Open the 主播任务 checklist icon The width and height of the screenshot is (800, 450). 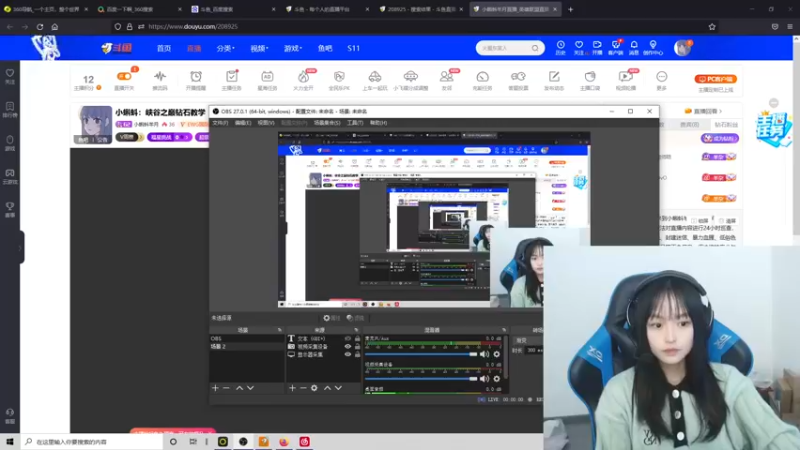(232, 77)
